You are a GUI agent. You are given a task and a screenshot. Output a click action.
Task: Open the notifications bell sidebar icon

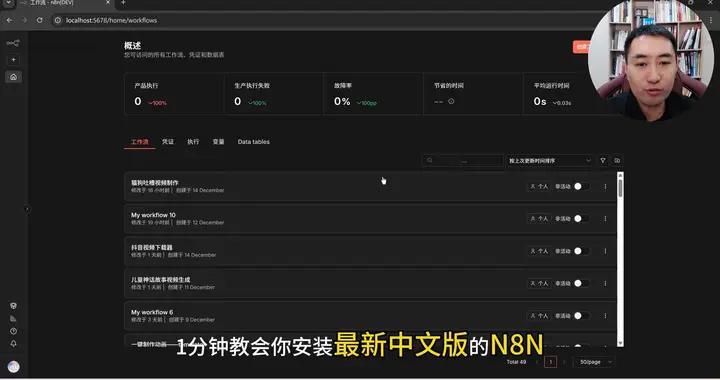pos(13,343)
